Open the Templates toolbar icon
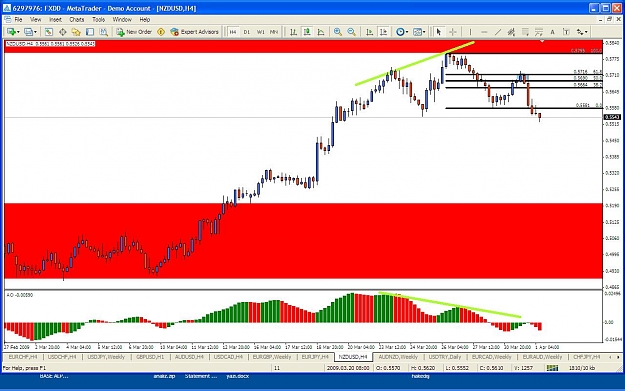This screenshot has height=391, width=625. click(417, 32)
